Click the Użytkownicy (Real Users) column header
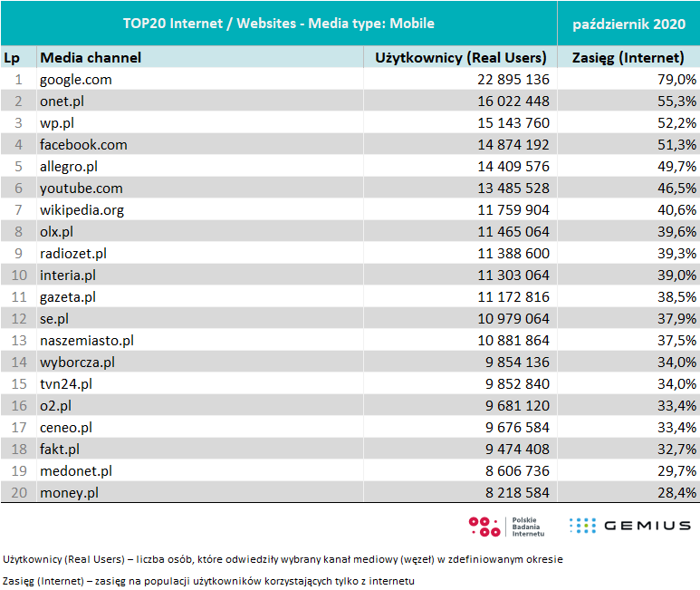 [x=461, y=58]
